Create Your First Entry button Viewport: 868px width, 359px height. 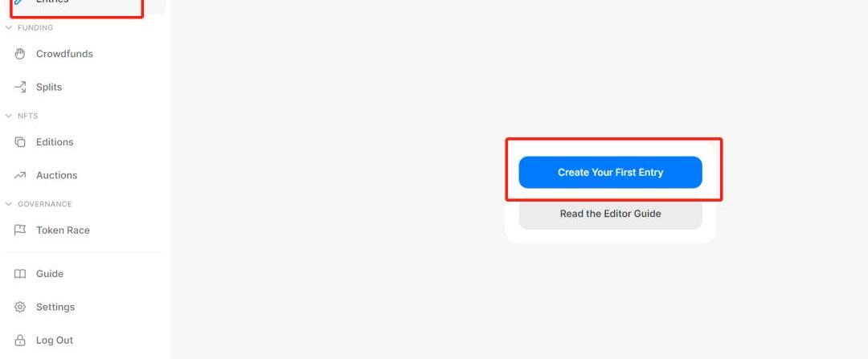click(x=610, y=172)
